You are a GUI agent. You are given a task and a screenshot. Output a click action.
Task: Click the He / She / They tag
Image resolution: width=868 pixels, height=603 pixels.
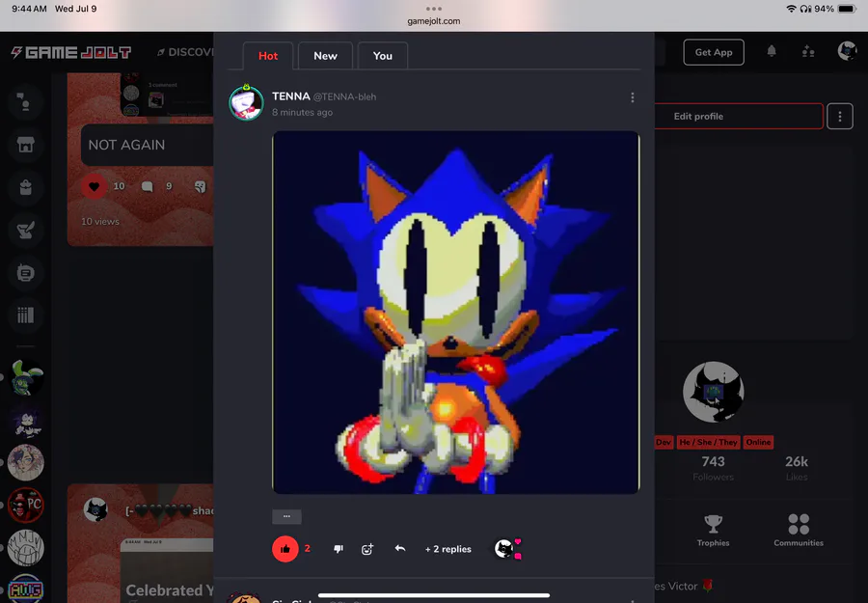709,443
